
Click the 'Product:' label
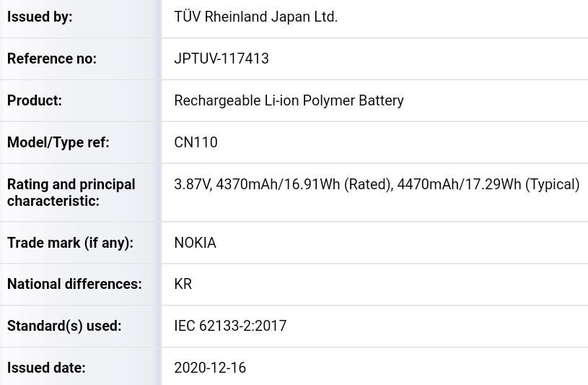click(35, 100)
